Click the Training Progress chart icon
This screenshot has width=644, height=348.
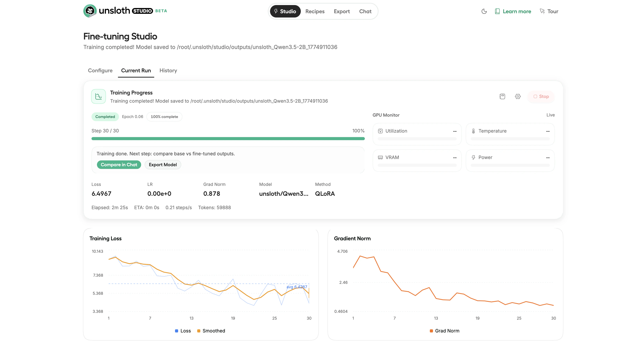click(99, 96)
